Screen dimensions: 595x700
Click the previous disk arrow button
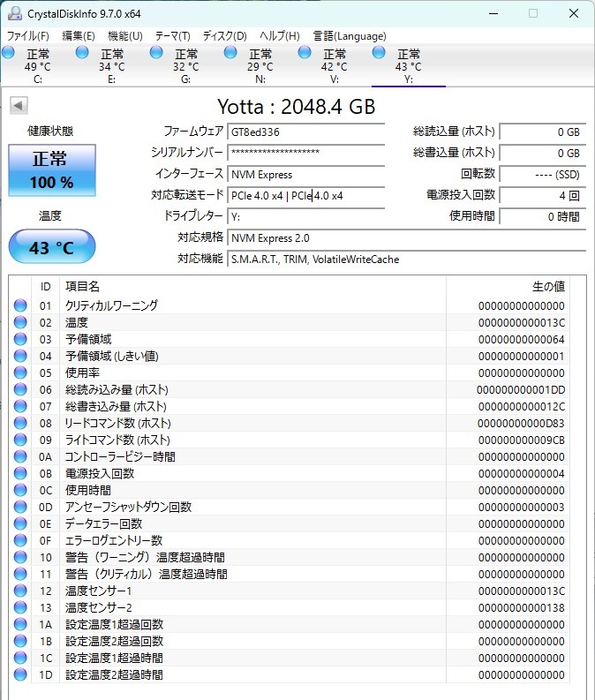[x=19, y=106]
